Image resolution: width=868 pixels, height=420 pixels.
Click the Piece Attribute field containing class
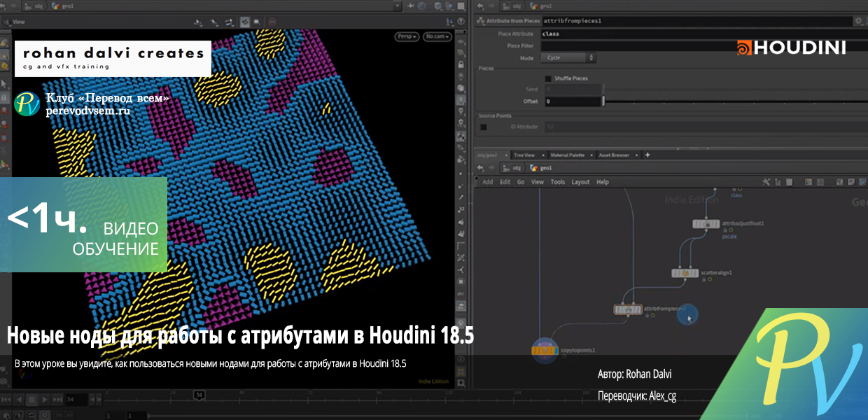(x=703, y=34)
